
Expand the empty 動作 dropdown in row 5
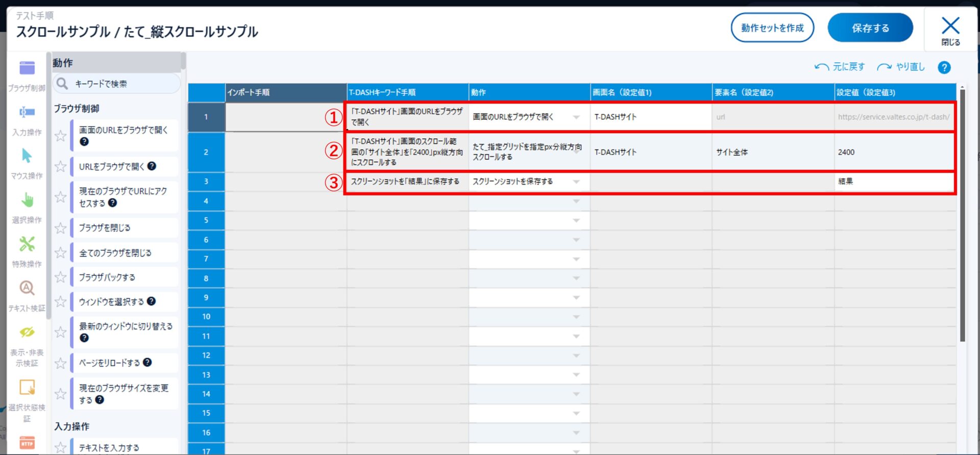coord(576,220)
